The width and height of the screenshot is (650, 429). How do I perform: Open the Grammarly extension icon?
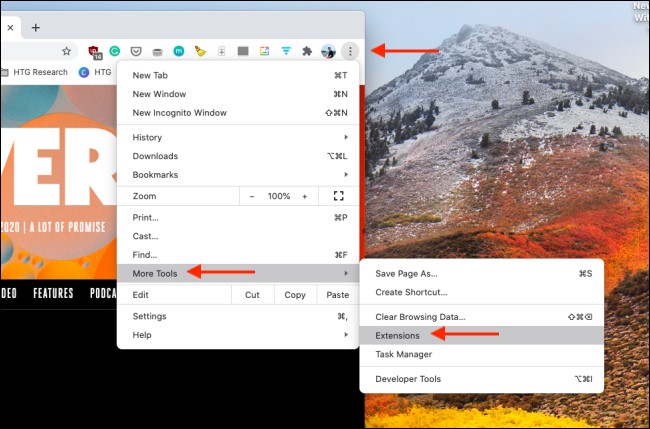coord(115,51)
